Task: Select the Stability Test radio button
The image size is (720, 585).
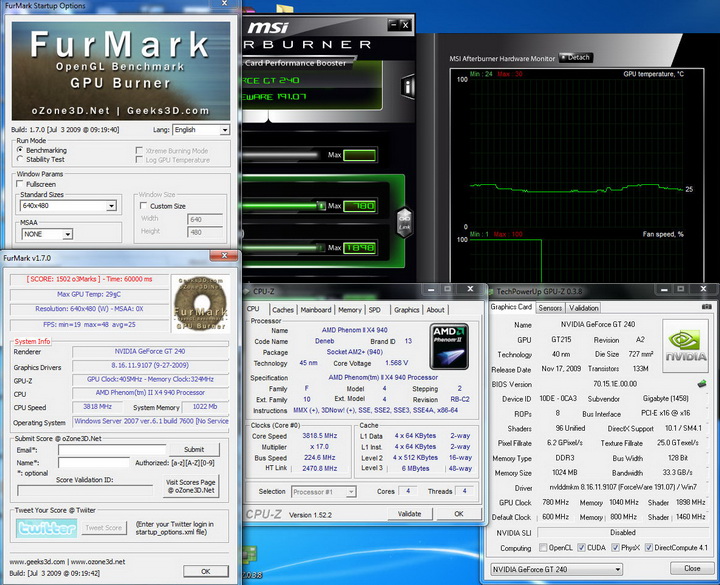Action: pyautogui.click(x=21, y=159)
